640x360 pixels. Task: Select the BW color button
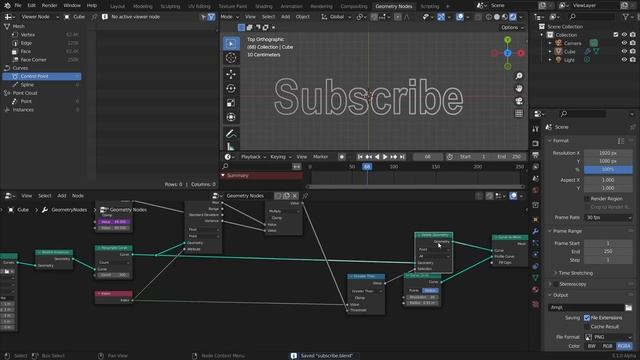pyautogui.click(x=591, y=346)
